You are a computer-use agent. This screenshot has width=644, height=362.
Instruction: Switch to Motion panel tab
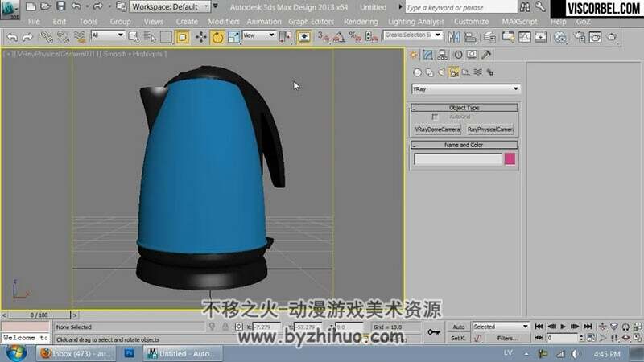[457, 55]
